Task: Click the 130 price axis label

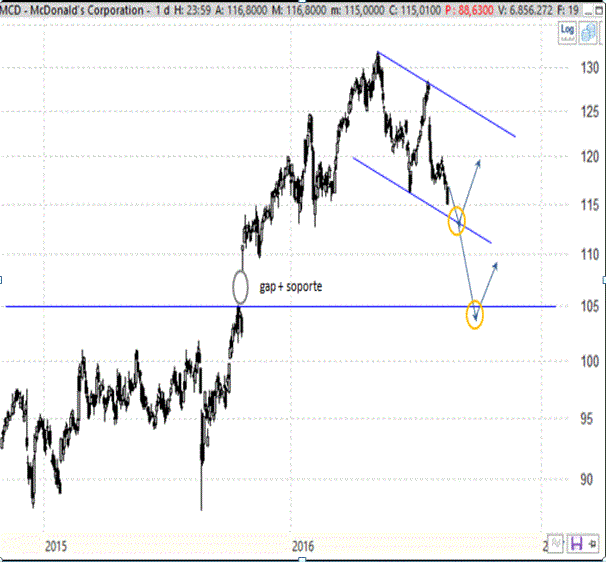Action: point(590,68)
